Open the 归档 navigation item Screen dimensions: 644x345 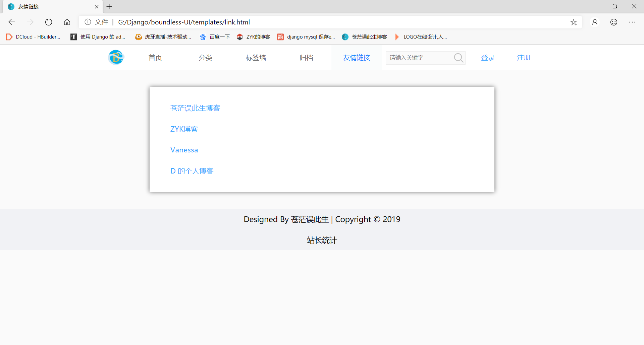[306, 58]
